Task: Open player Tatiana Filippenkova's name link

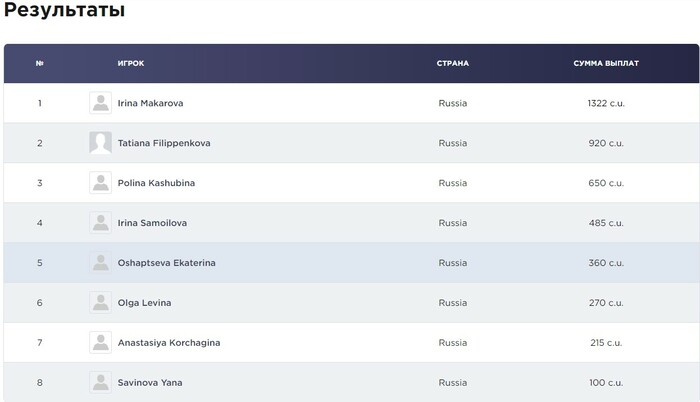Action: coord(164,143)
